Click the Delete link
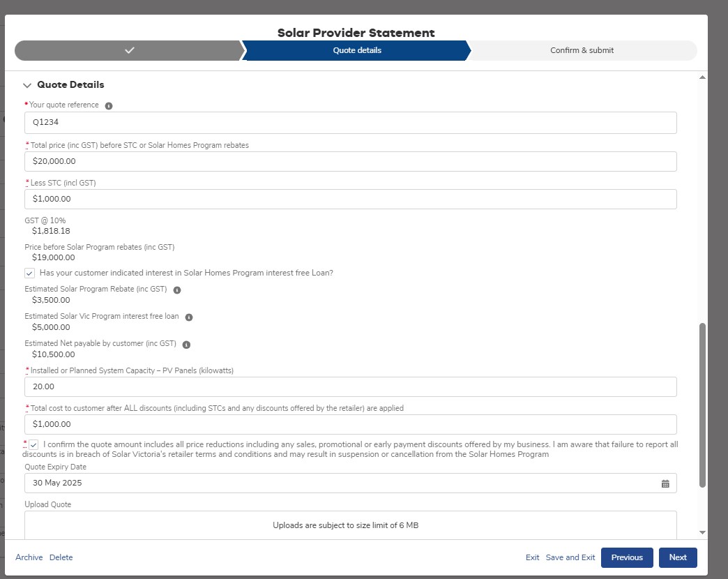The height and width of the screenshot is (579, 728). coord(61,557)
